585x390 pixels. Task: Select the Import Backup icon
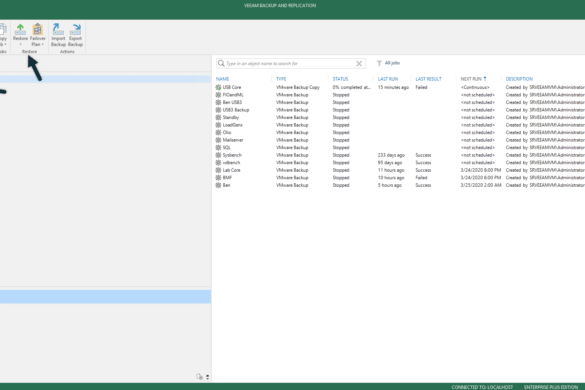pyautogui.click(x=58, y=35)
